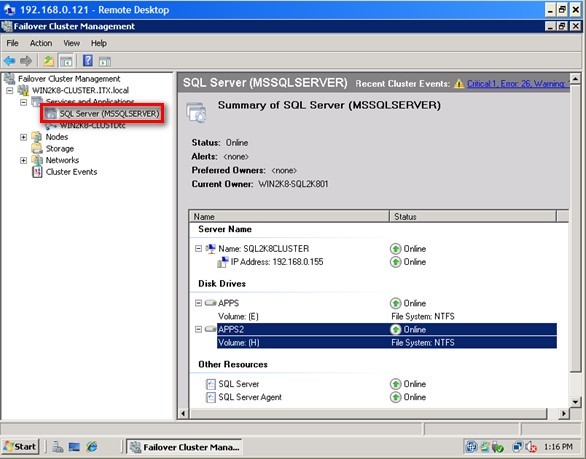Image resolution: width=586 pixels, height=459 pixels.
Task: Click the IP Address 192.168.0.155 resource icon
Action: [222, 262]
